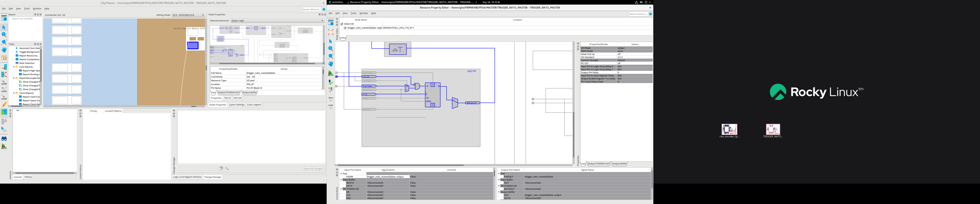
Task: Click the zoom in magnifier tool
Action: 4,35
